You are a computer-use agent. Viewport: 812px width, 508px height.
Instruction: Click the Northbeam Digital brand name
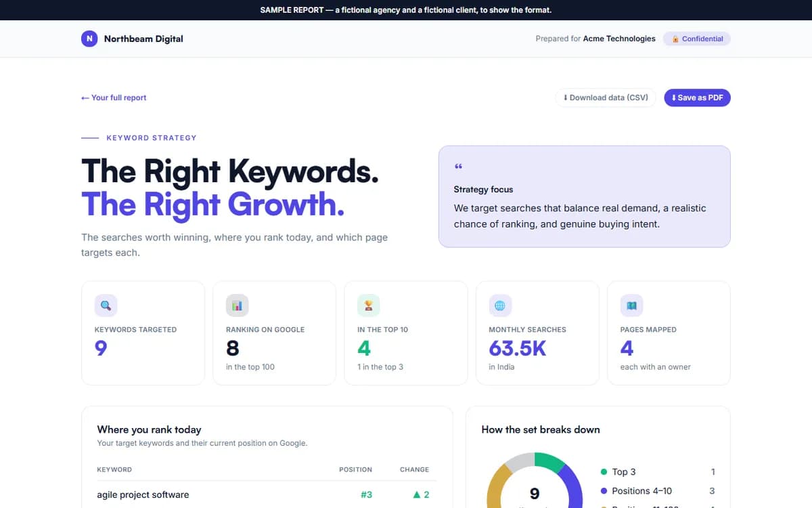pyautogui.click(x=143, y=39)
